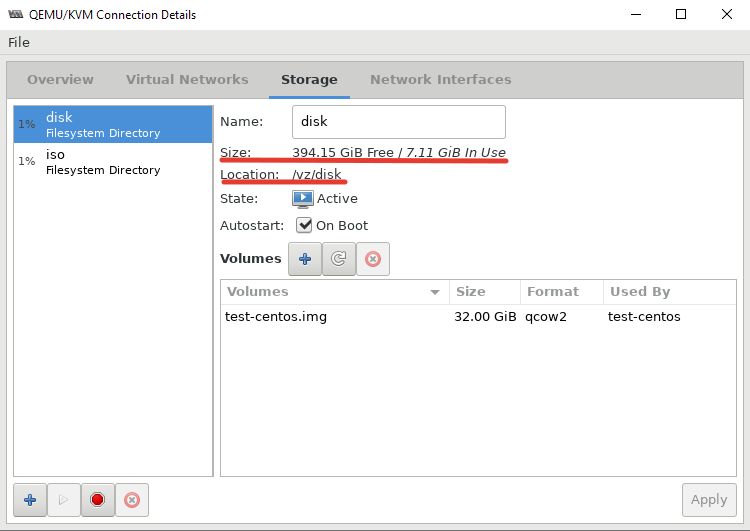The height and width of the screenshot is (531, 750).
Task: Click the delete storage pool icon
Action: 132,500
